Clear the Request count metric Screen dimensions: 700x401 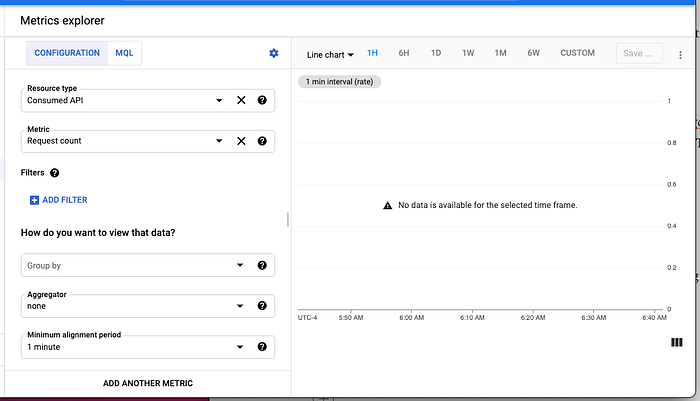241,141
